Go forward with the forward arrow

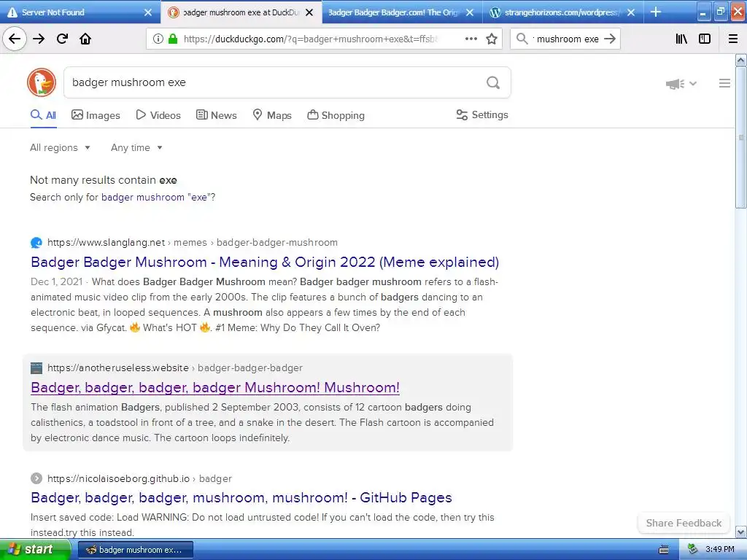pyautogui.click(x=39, y=39)
